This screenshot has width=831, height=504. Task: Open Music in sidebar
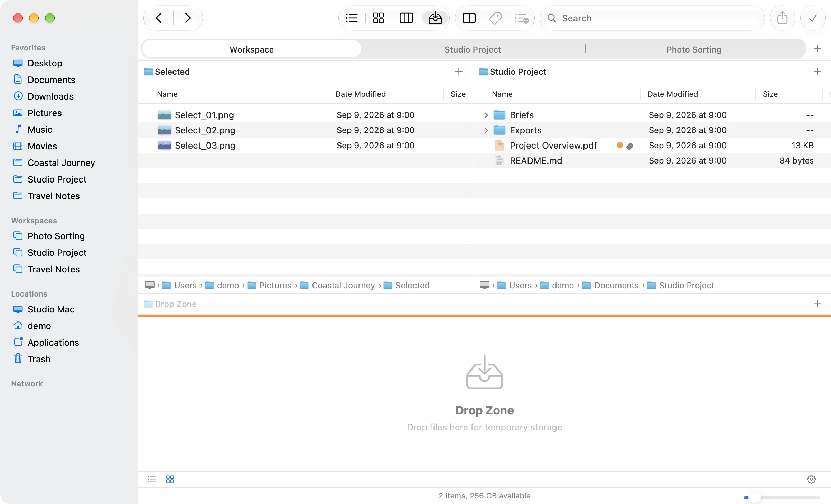click(x=40, y=130)
